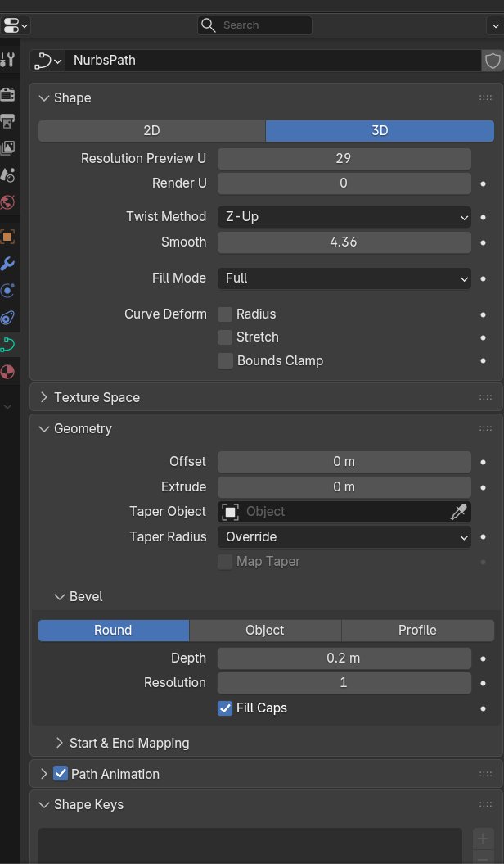Open the Material properties tab

tap(7, 372)
